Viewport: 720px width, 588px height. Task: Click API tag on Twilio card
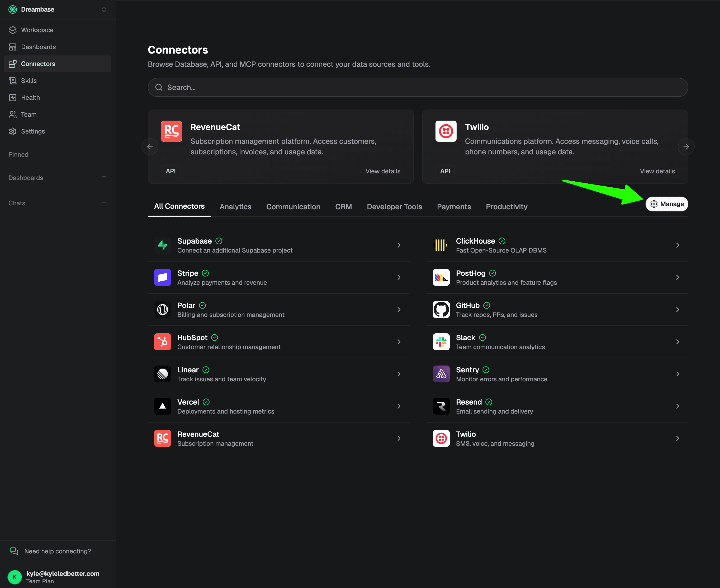(x=445, y=171)
